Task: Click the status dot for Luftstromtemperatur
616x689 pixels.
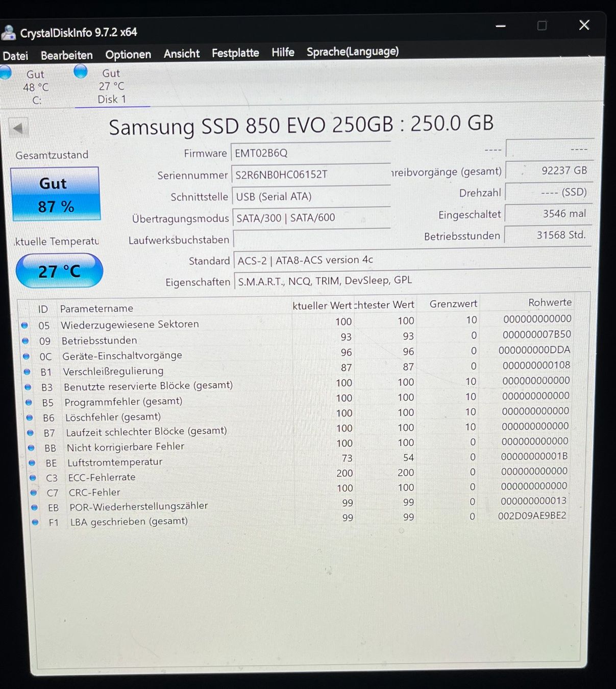Action: [32, 463]
